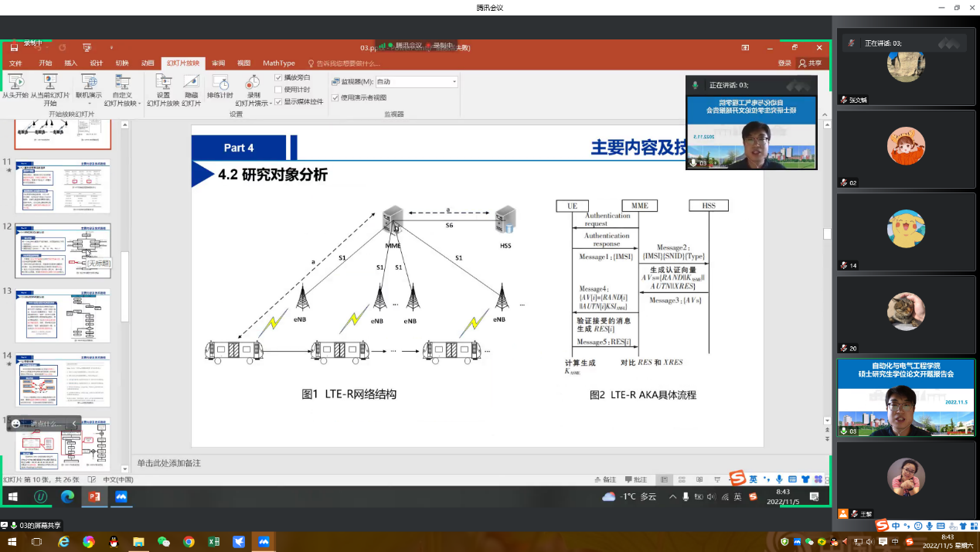Click the slide editor vertical scrollbar thumb
Screen dimensions: 980x552
pos(826,234)
